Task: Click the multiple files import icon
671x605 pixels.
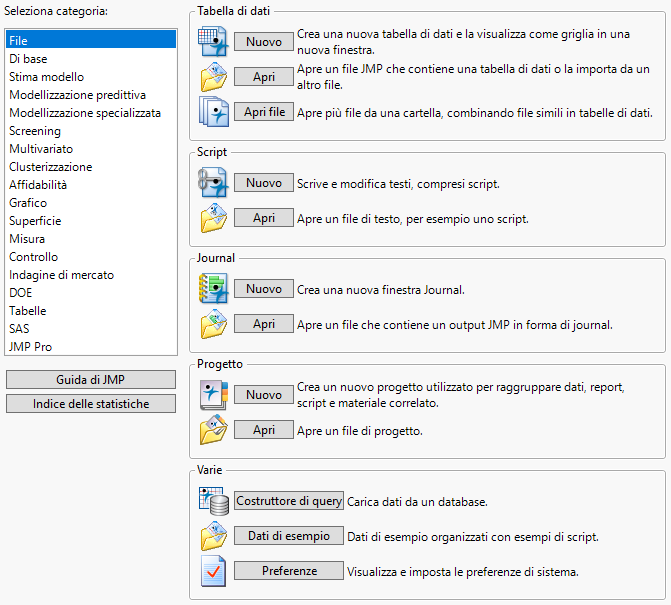Action: tap(214, 112)
